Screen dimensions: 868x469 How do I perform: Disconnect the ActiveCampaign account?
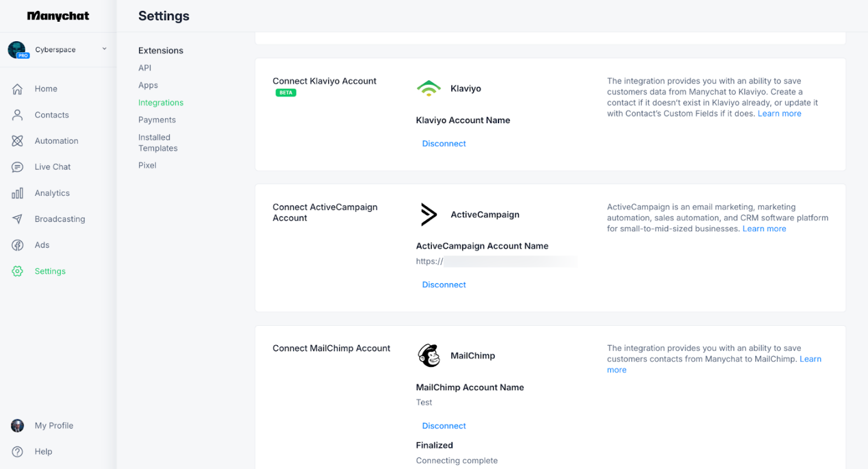444,285
